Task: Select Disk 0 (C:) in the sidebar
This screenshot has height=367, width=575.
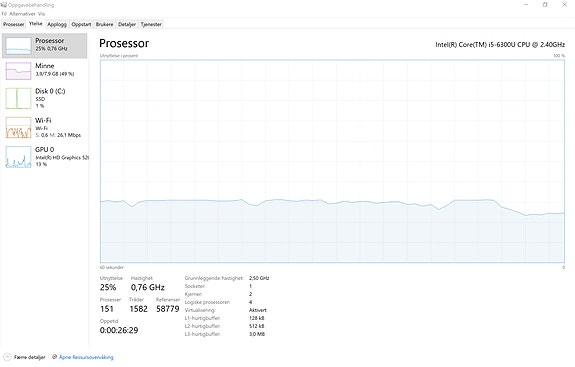Action: tap(45, 98)
